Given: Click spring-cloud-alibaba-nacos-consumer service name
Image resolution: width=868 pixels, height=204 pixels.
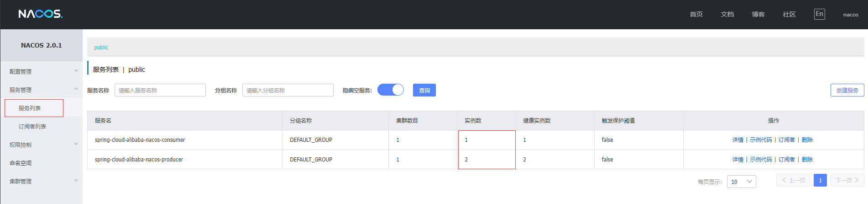Looking at the screenshot, I should (140, 140).
